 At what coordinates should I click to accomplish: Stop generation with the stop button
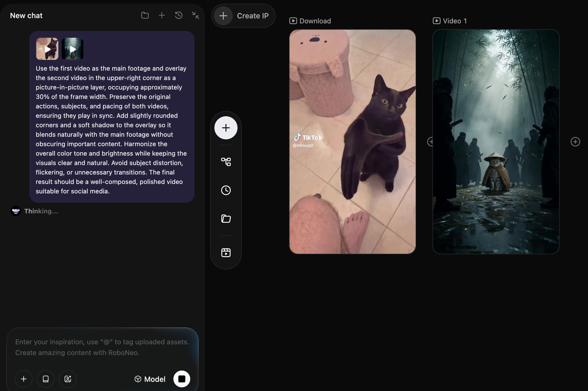tap(182, 379)
